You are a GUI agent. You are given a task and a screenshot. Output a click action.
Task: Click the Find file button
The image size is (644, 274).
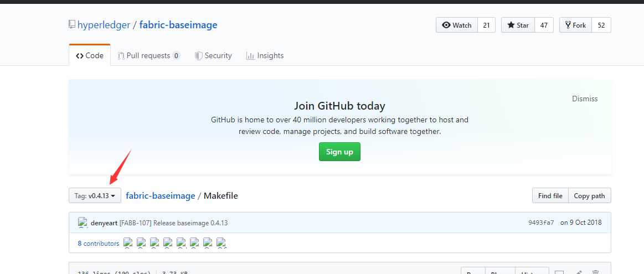(550, 195)
